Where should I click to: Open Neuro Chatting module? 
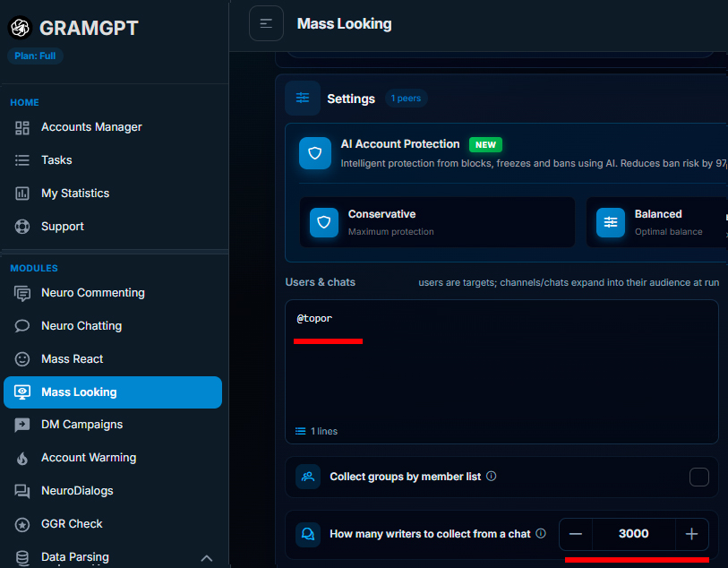click(x=81, y=326)
